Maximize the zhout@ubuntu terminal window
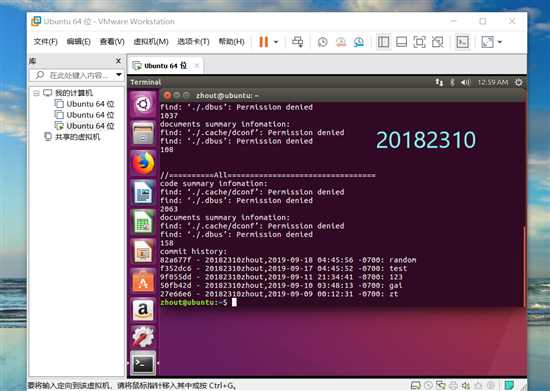Image resolution: width=550 pixels, height=391 pixels. click(x=186, y=95)
